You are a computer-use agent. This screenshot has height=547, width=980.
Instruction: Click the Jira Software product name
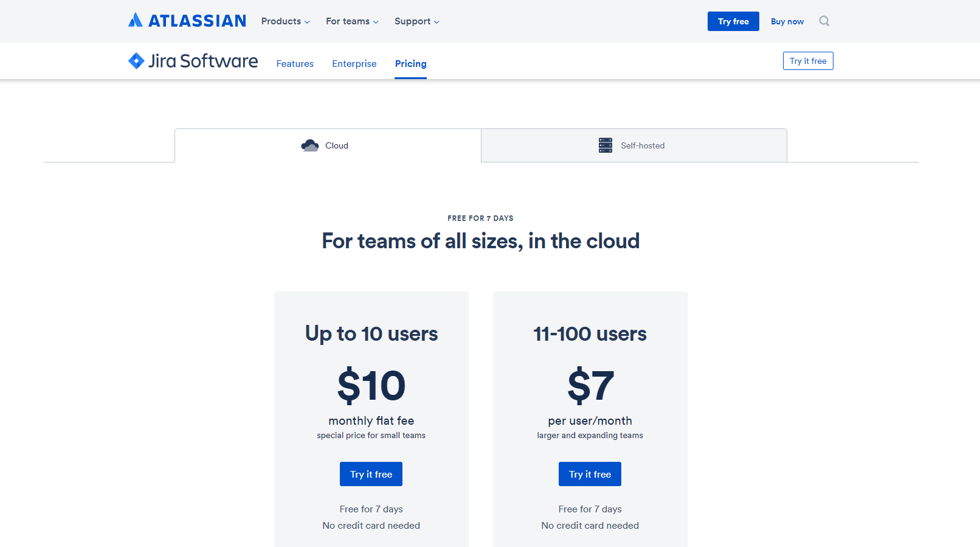pos(203,61)
